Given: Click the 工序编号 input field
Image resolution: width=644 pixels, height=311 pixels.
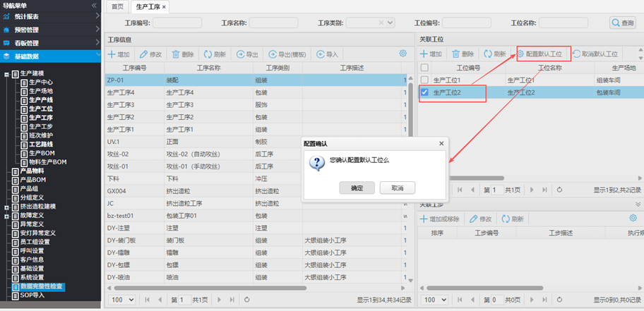Looking at the screenshot, I should pyautogui.click(x=177, y=23).
